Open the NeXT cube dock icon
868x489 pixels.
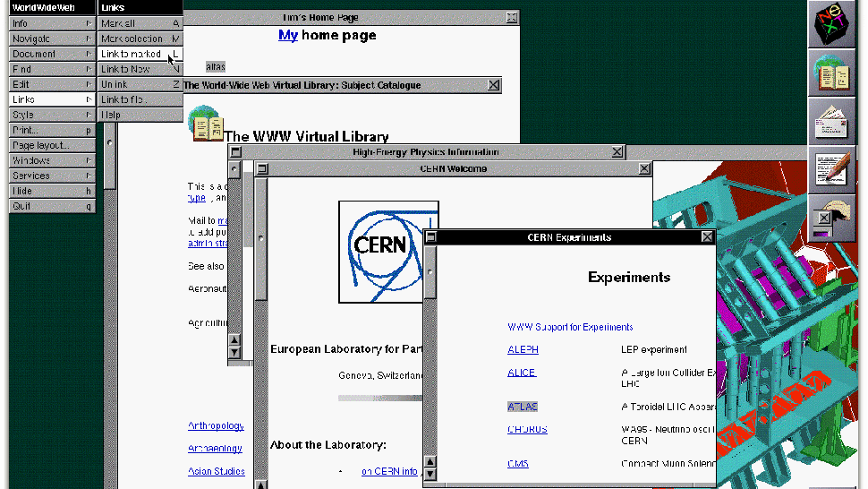pyautogui.click(x=831, y=24)
